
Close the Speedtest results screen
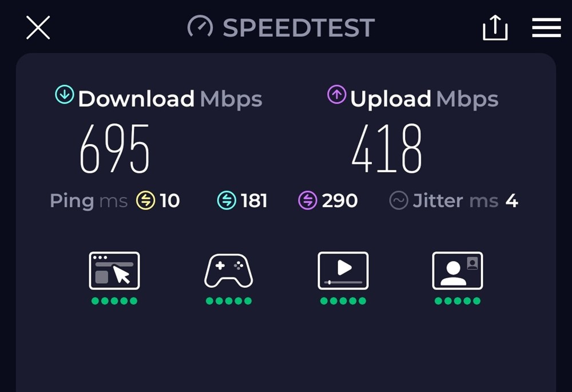click(38, 27)
